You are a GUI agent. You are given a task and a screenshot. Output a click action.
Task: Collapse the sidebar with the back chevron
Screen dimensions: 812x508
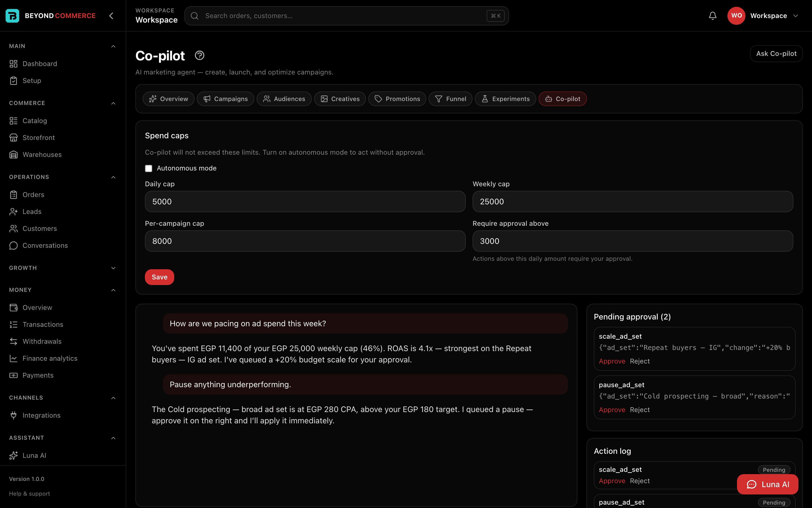(111, 16)
